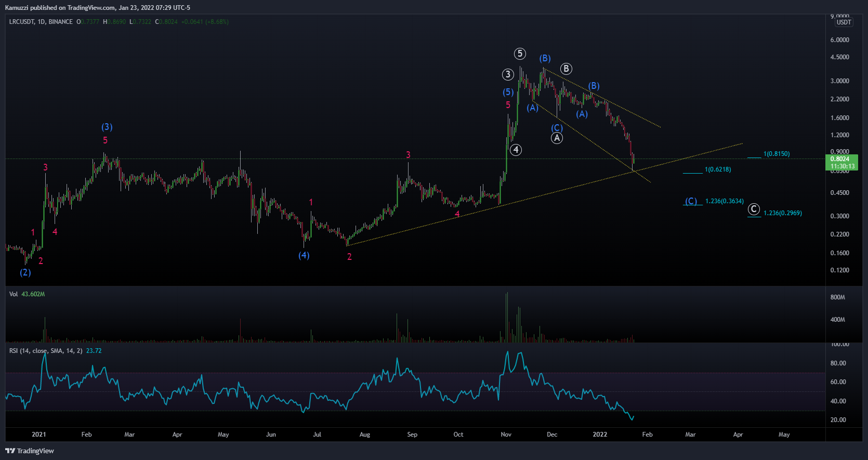The image size is (868, 460).
Task: Select the circled 3 wave label
Action: tap(508, 74)
